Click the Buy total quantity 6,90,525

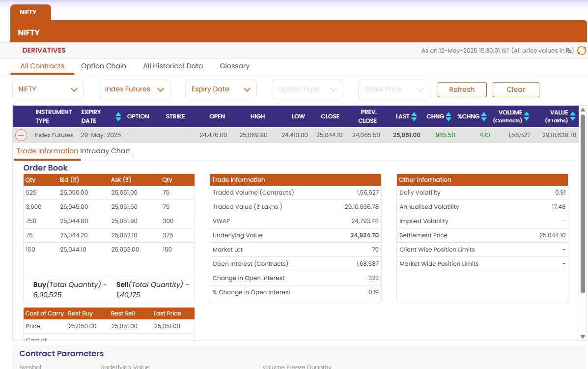47,295
